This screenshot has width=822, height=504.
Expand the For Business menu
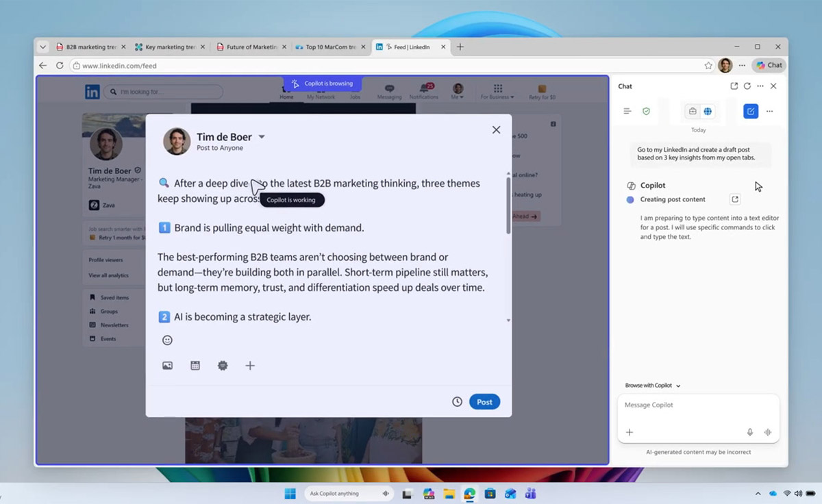pos(497,92)
